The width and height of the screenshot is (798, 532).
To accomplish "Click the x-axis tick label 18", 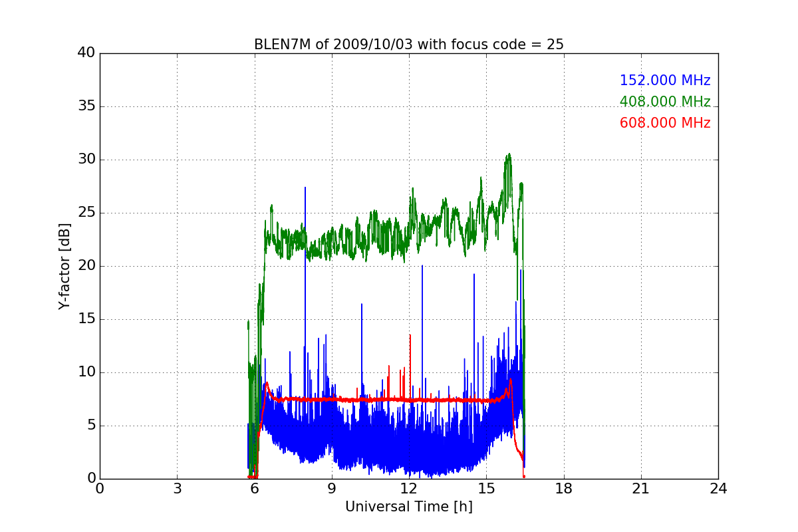I will coord(564,488).
